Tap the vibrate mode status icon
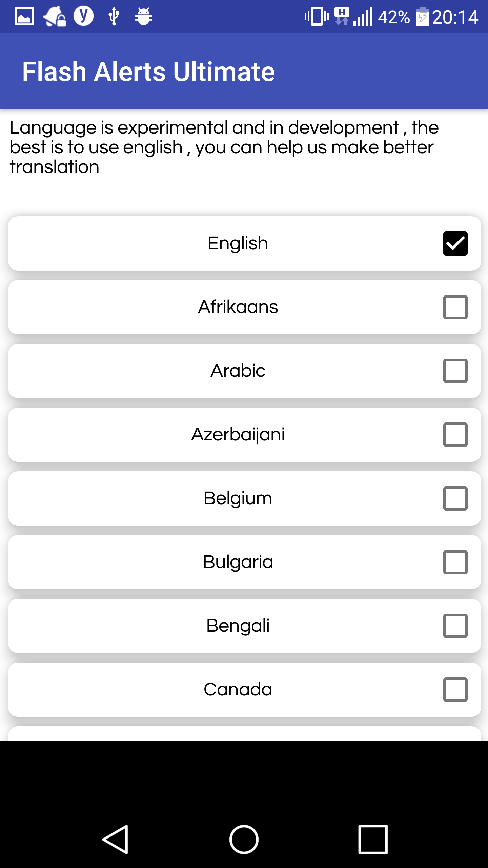 317,16
